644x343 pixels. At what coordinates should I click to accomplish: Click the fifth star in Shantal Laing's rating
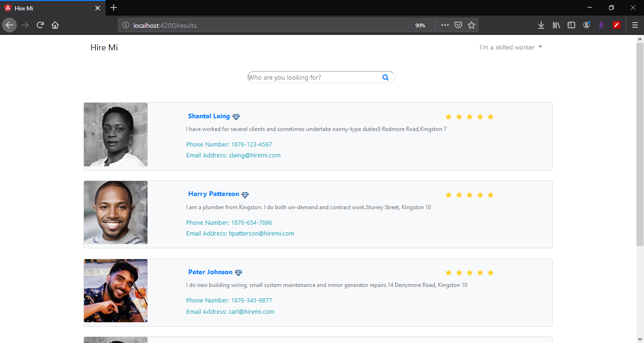click(490, 117)
